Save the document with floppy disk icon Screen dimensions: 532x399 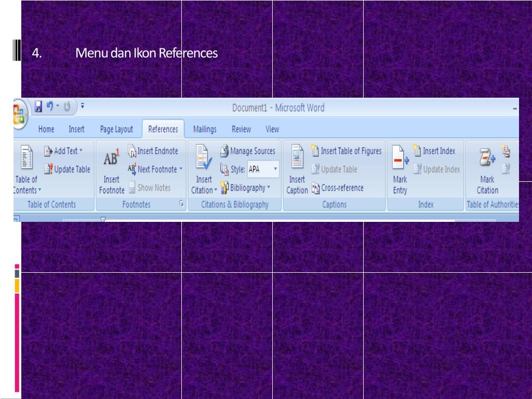(38, 107)
